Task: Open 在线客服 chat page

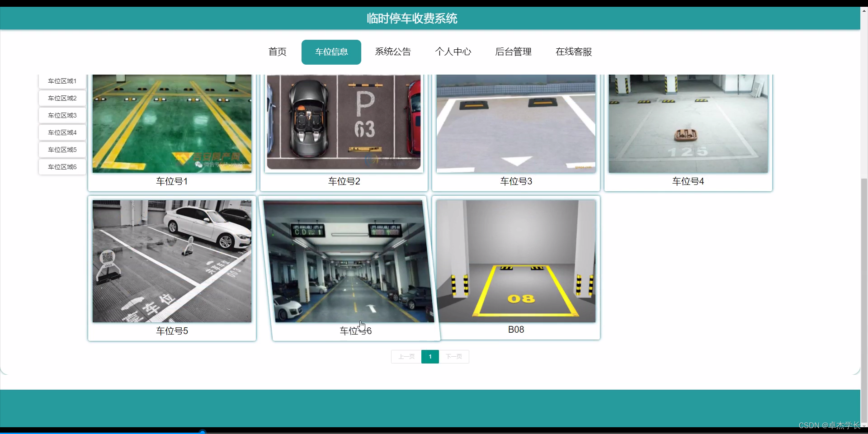Action: (x=574, y=52)
